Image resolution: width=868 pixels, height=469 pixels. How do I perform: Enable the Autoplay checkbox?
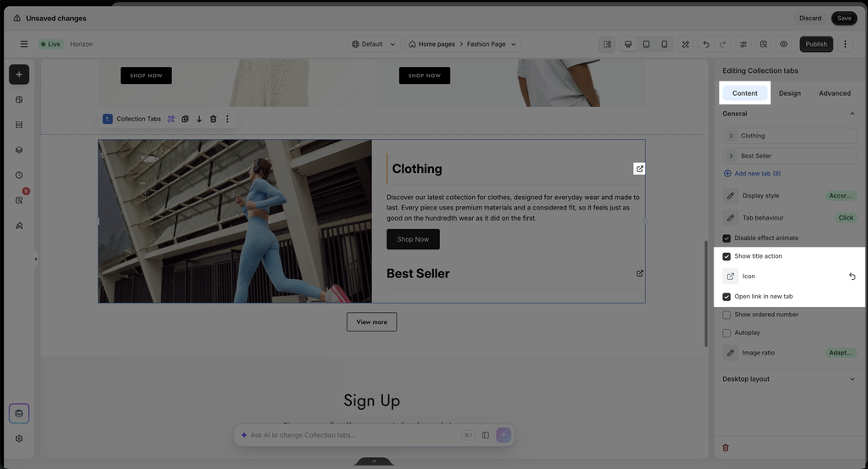[726, 332]
